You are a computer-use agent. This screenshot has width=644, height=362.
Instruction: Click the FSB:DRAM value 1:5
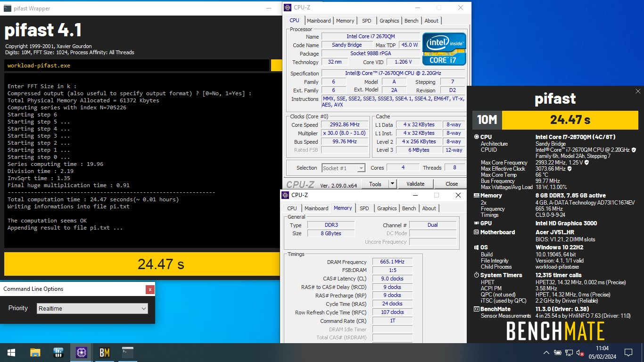(392, 271)
